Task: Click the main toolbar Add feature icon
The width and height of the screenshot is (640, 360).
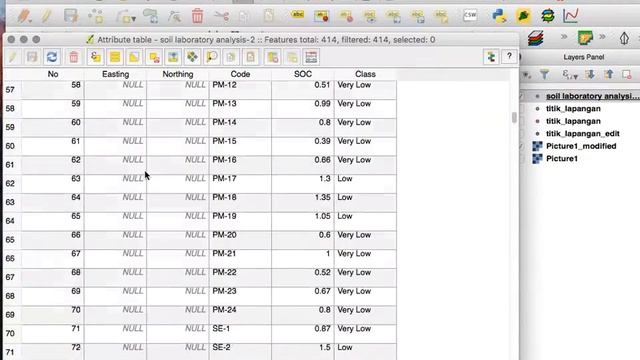Action: pos(96,16)
